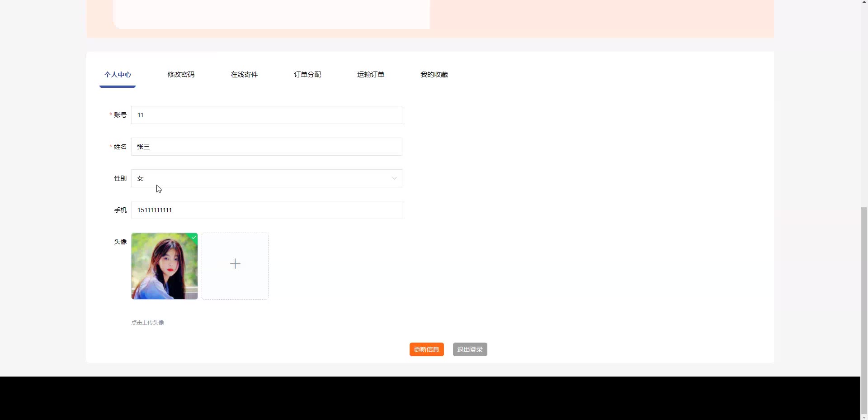The image size is (868, 420).
Task: Click the 性别 label
Action: (120, 178)
